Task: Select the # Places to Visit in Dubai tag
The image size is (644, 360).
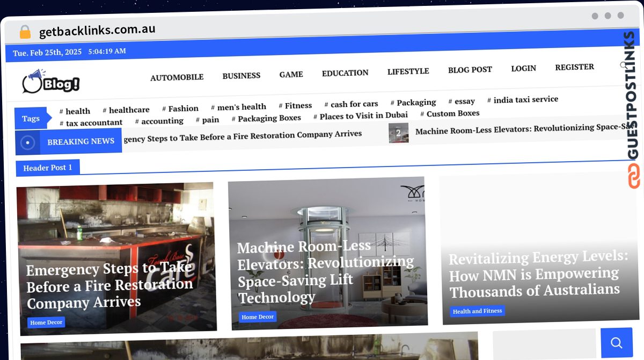Action: pos(361,116)
